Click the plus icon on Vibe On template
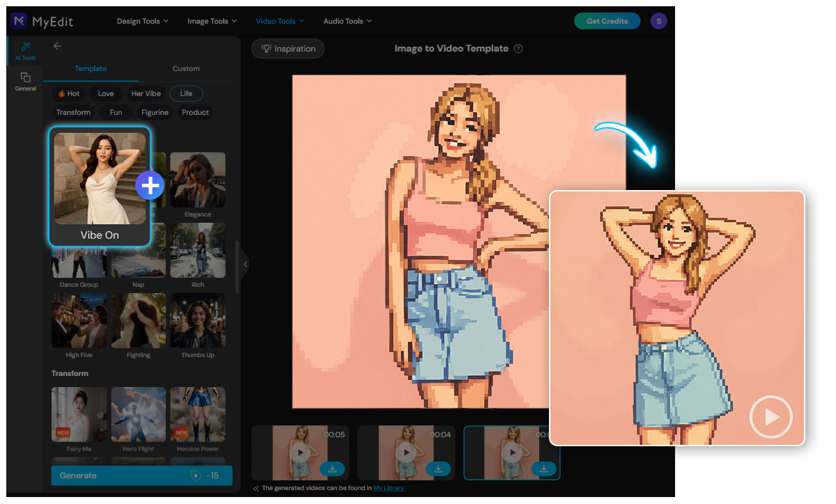 click(x=150, y=185)
